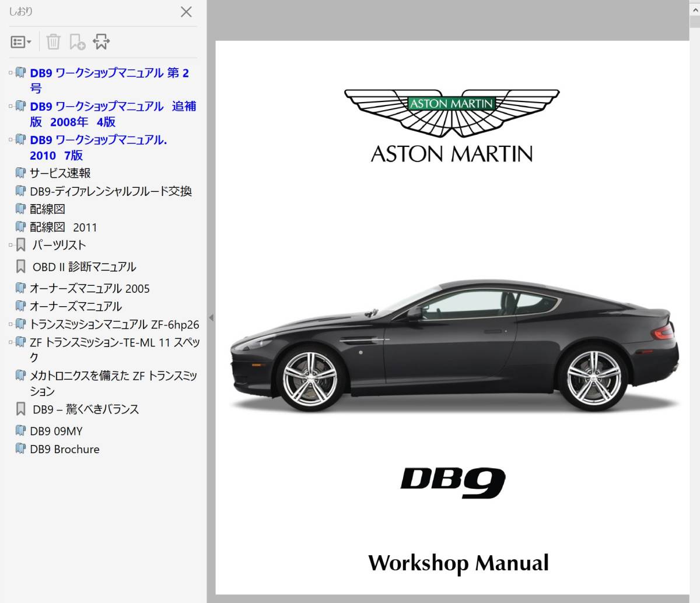Image resolution: width=700 pixels, height=603 pixels.
Task: Click bookmark icon beside メカトロニクスを備えた ZF
Action: pos(20,376)
